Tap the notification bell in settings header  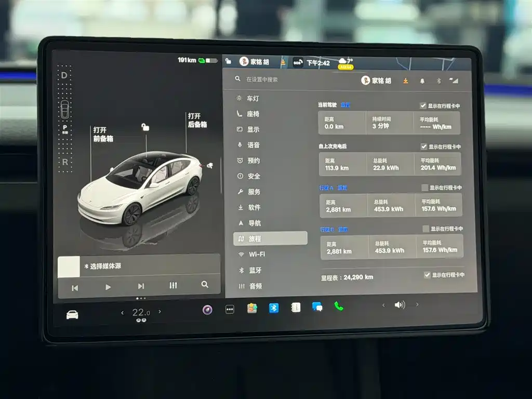coord(422,81)
